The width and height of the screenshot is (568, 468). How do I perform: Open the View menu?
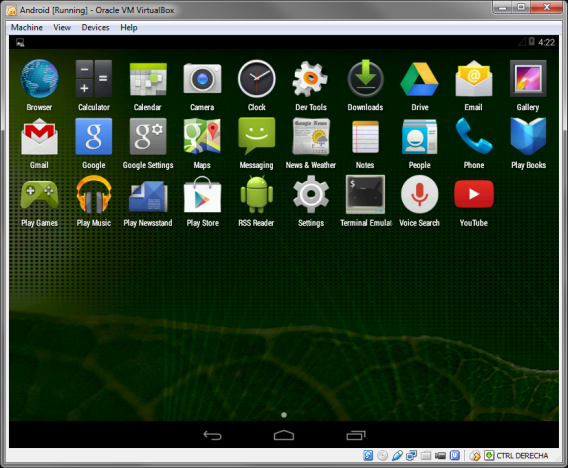pyautogui.click(x=62, y=28)
